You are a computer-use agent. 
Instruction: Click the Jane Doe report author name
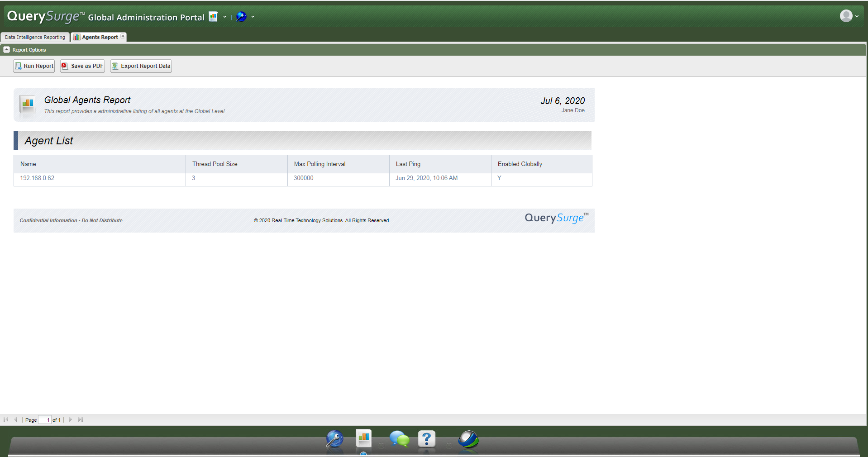pyautogui.click(x=573, y=110)
